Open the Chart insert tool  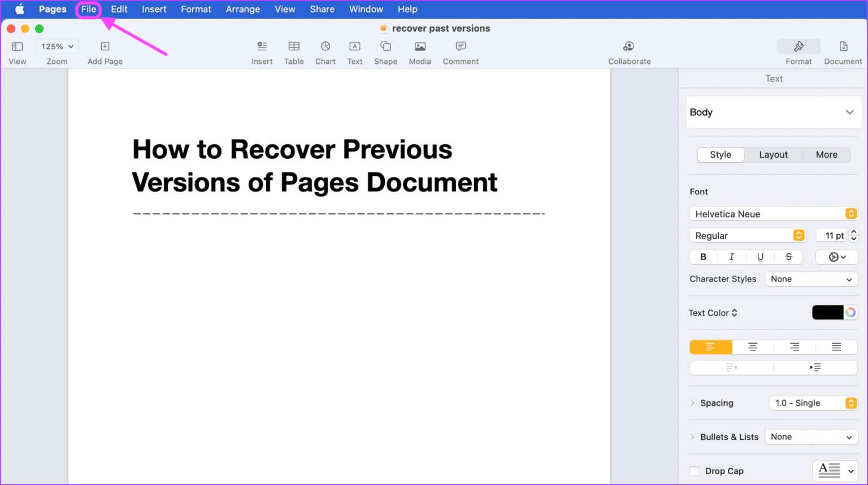pyautogui.click(x=325, y=46)
